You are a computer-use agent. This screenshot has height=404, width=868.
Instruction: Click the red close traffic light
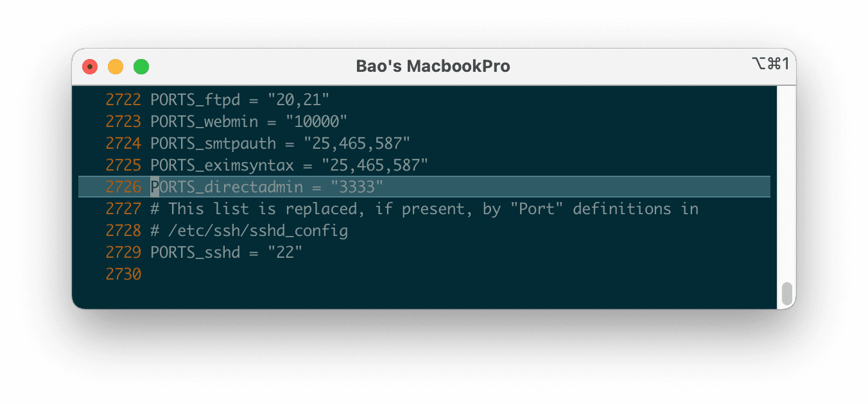click(x=89, y=66)
